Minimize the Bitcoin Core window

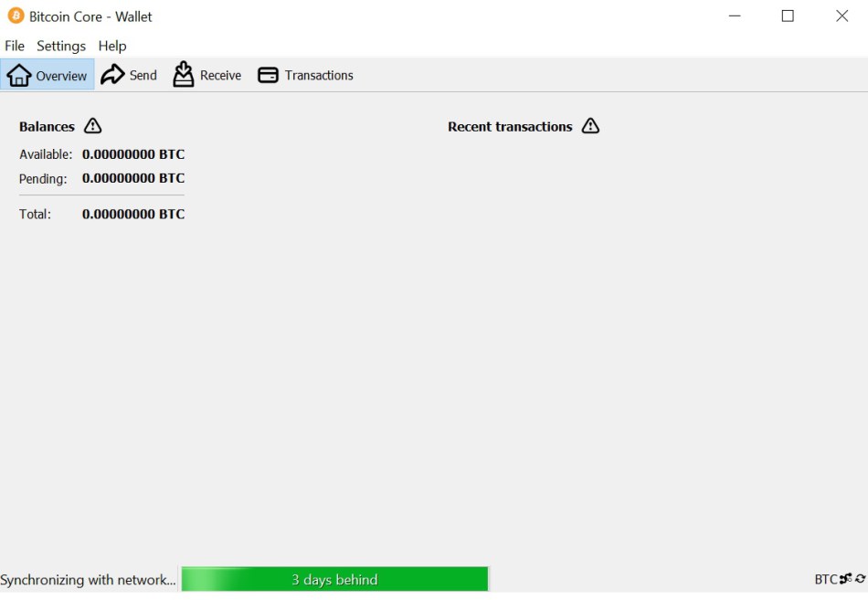pos(735,16)
